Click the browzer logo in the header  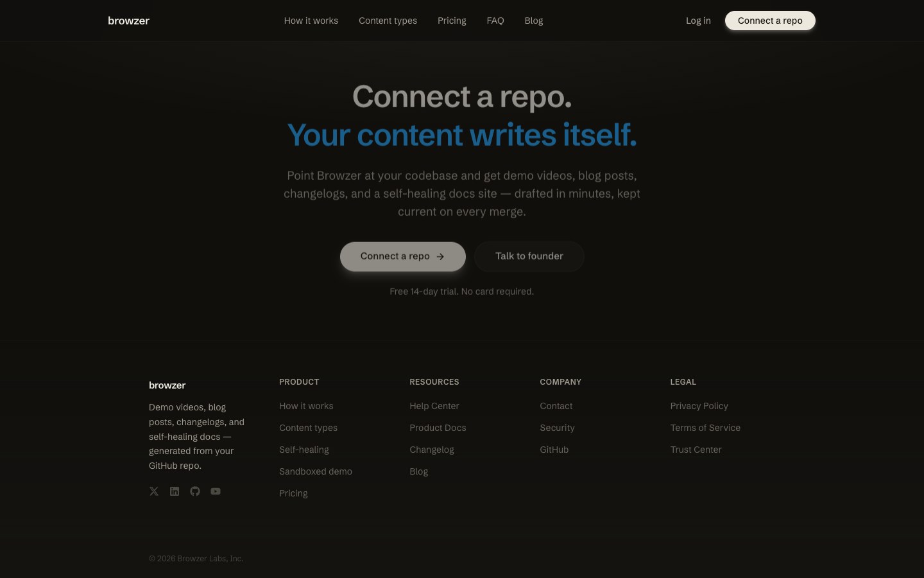tap(128, 21)
